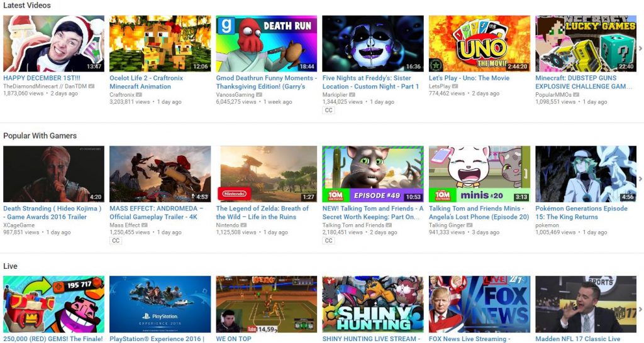Open TheDiamondMinecart // DanTDM channel link
This screenshot has width=644, height=343.
coord(45,86)
